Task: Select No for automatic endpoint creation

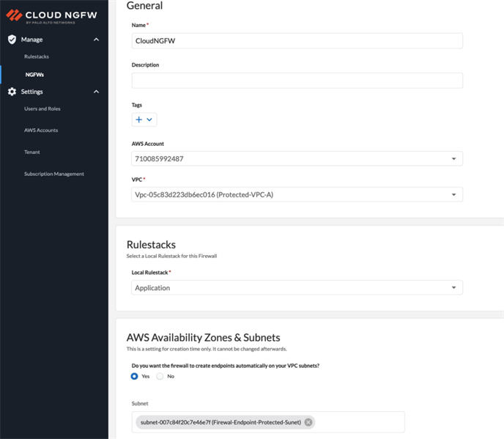Action: point(160,376)
